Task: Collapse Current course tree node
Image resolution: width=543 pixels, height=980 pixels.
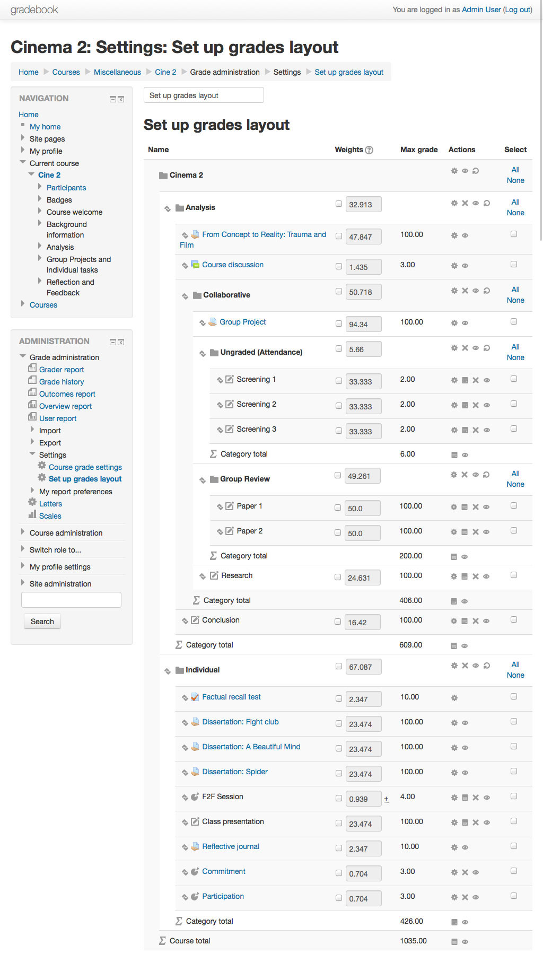Action: (23, 162)
